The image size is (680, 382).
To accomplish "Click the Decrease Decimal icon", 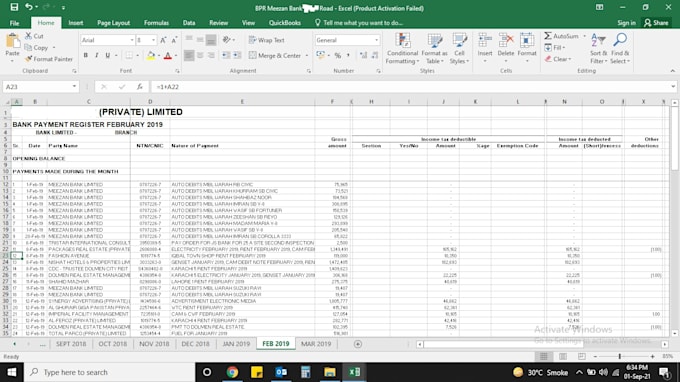I will (x=375, y=56).
